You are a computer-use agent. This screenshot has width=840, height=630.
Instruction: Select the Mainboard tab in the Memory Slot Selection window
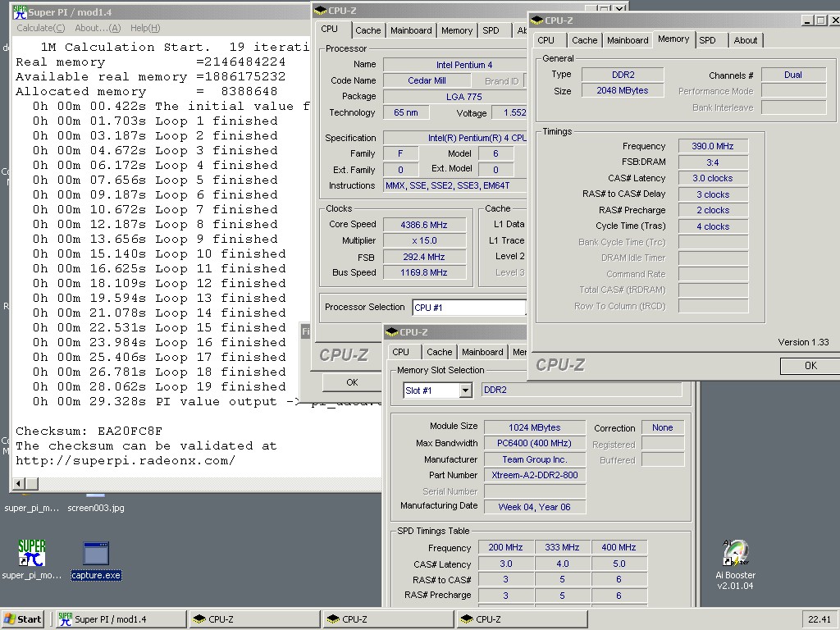[x=482, y=352]
